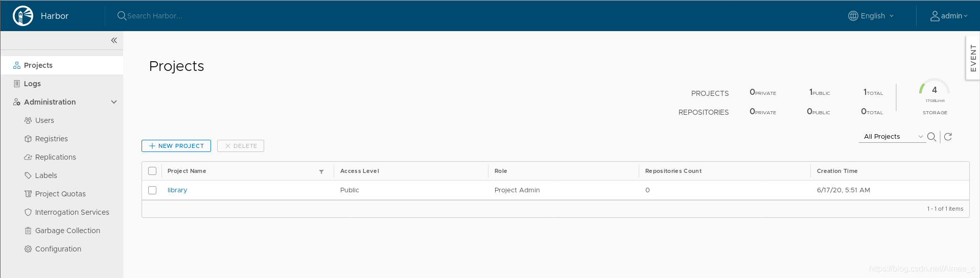The width and height of the screenshot is (980, 278).
Task: Open the admin account dropdown
Action: pyautogui.click(x=949, y=16)
